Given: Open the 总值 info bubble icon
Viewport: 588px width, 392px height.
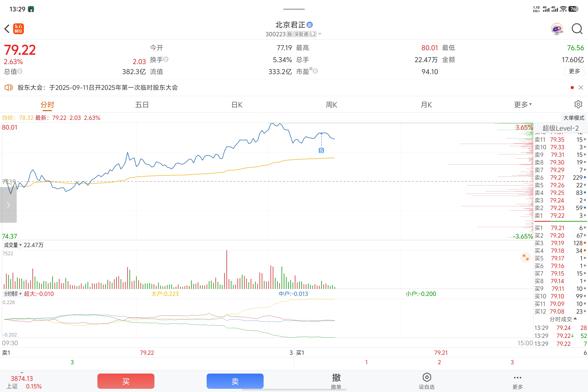Looking at the screenshot, I should point(20,71).
